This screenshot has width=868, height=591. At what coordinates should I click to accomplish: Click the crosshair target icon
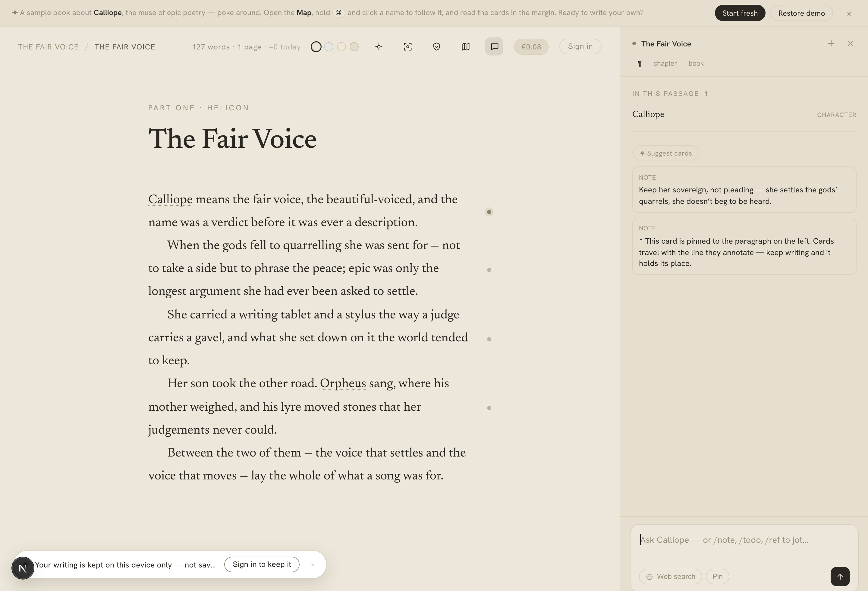379,47
